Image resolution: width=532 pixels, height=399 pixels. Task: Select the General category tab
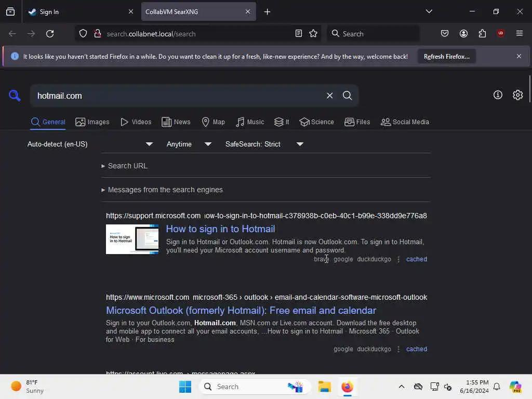pyautogui.click(x=48, y=122)
